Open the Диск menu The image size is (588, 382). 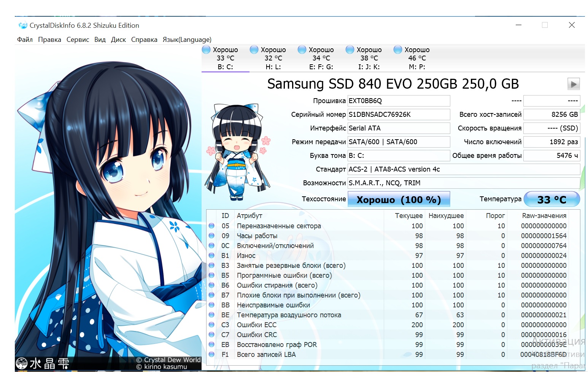118,40
